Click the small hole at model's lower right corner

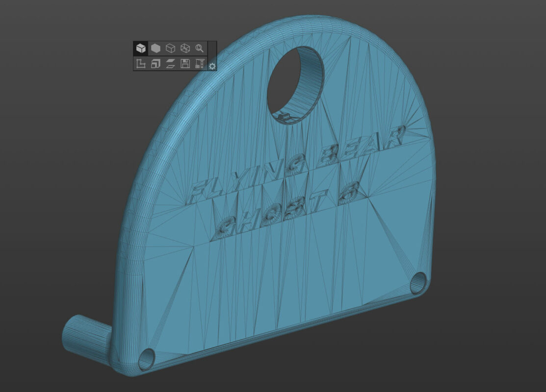tap(418, 283)
